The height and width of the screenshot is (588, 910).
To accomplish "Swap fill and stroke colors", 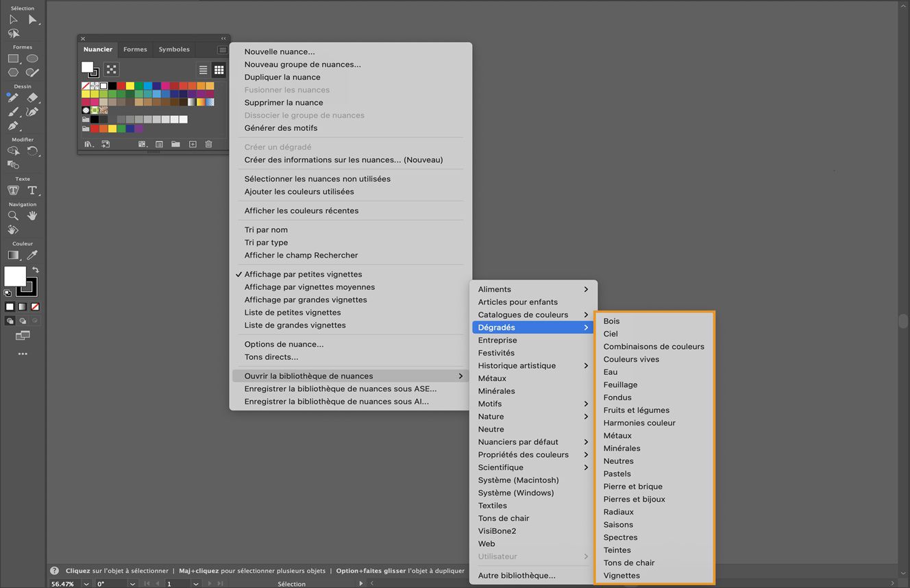I will [35, 270].
